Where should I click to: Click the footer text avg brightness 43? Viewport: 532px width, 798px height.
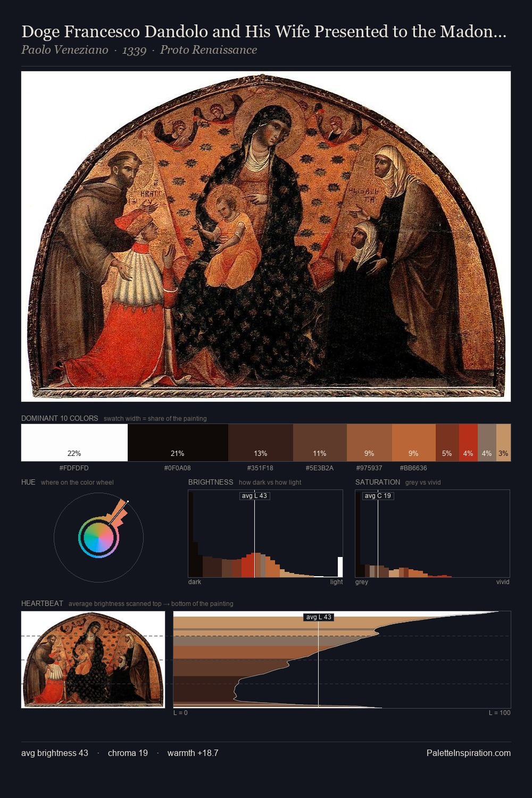pos(55,753)
